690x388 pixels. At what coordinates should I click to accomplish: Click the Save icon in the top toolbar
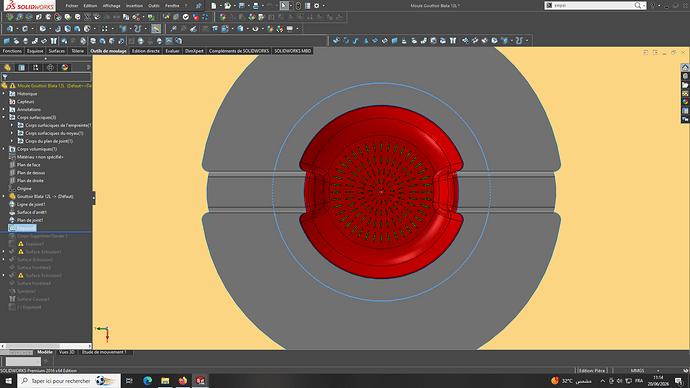[x=242, y=6]
